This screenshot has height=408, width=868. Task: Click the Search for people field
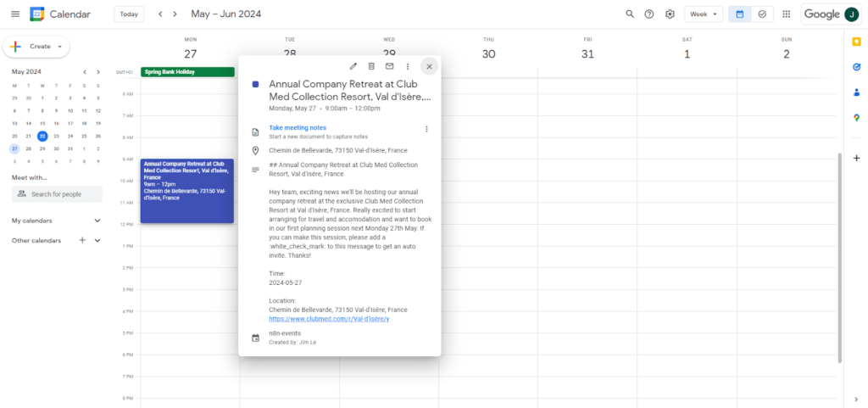click(57, 194)
